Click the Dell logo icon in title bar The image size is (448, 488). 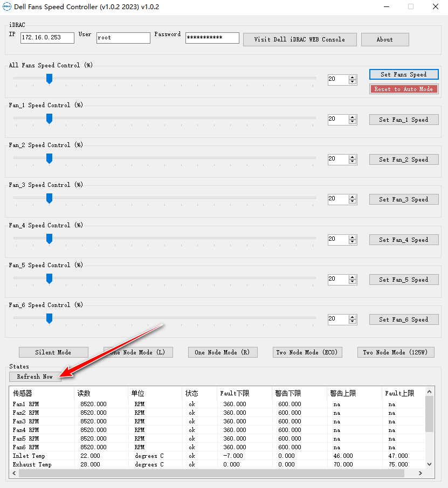6,6
